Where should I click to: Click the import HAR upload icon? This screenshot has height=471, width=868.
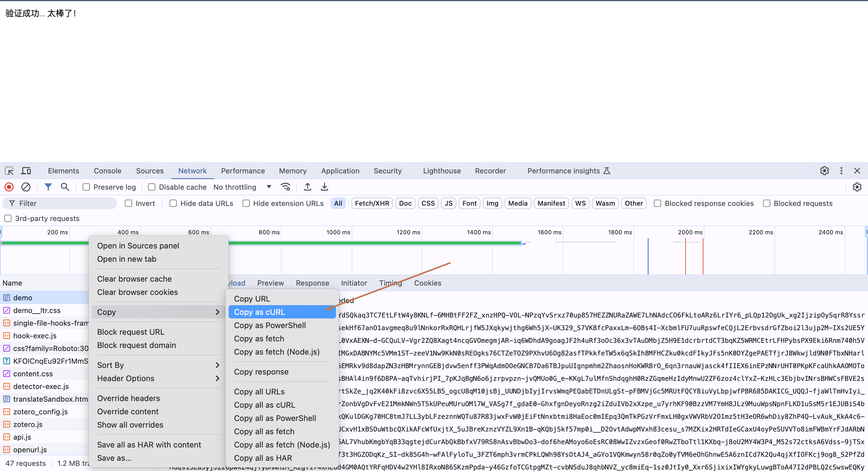coord(307,187)
